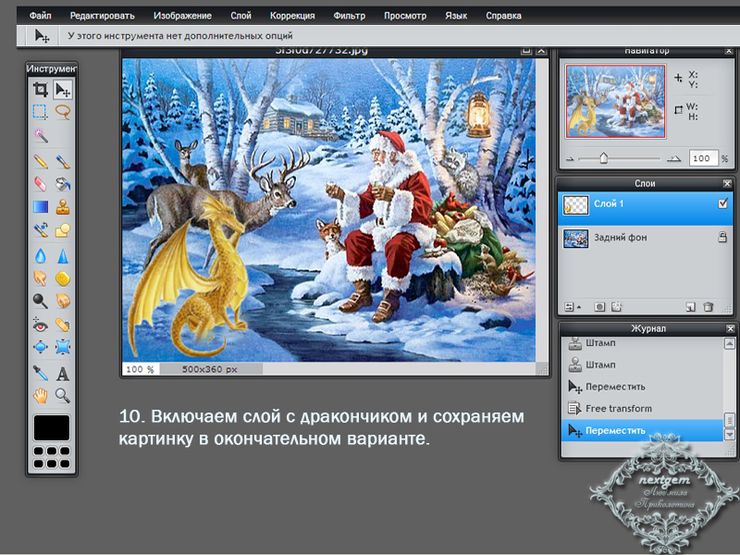Click history scrollbar down arrow
The height and width of the screenshot is (555, 740).
(729, 435)
